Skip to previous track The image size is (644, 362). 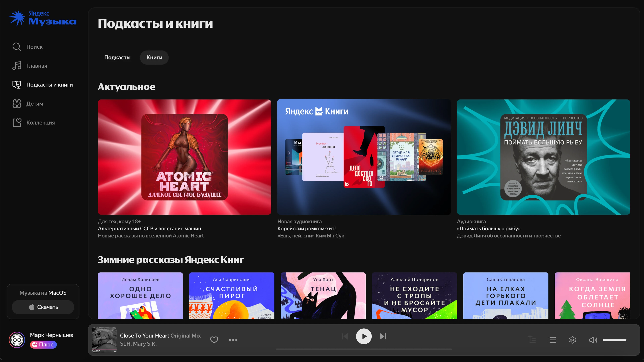click(345, 336)
